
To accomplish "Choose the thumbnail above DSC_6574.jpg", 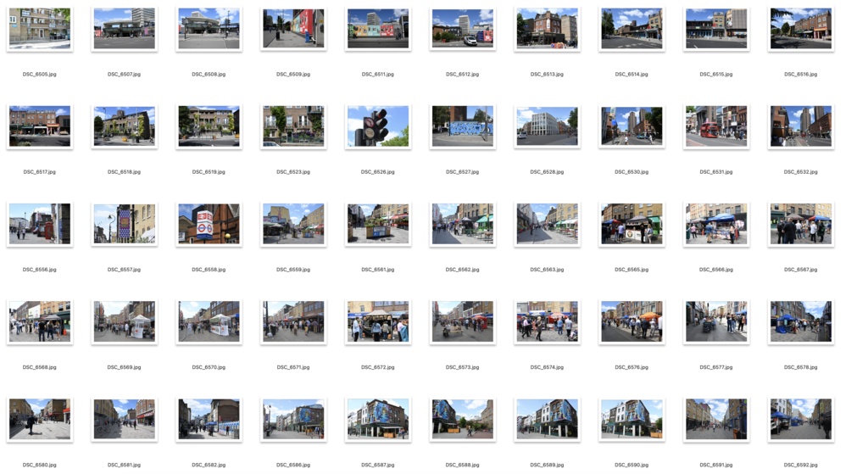I will (547, 321).
